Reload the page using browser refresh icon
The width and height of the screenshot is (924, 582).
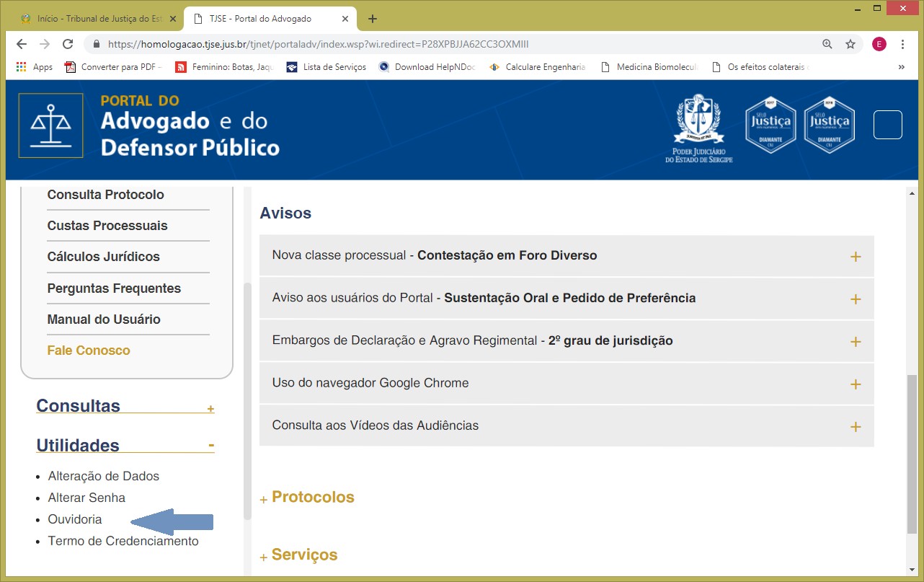(68, 44)
